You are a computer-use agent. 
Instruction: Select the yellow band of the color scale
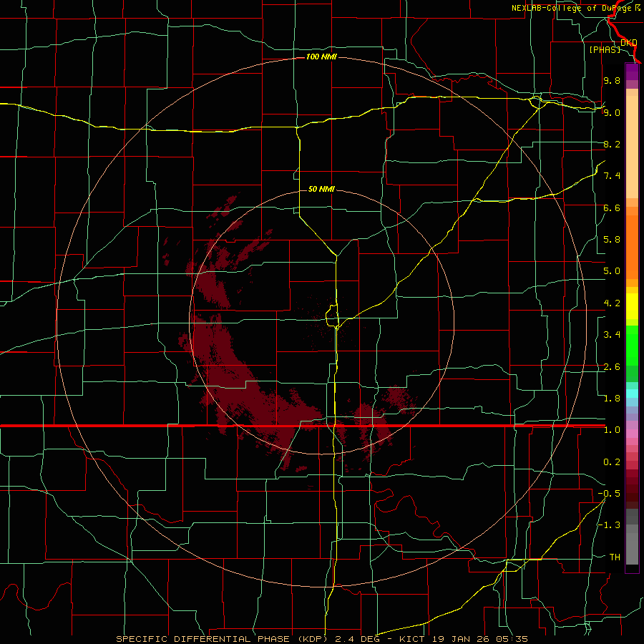coord(632,306)
